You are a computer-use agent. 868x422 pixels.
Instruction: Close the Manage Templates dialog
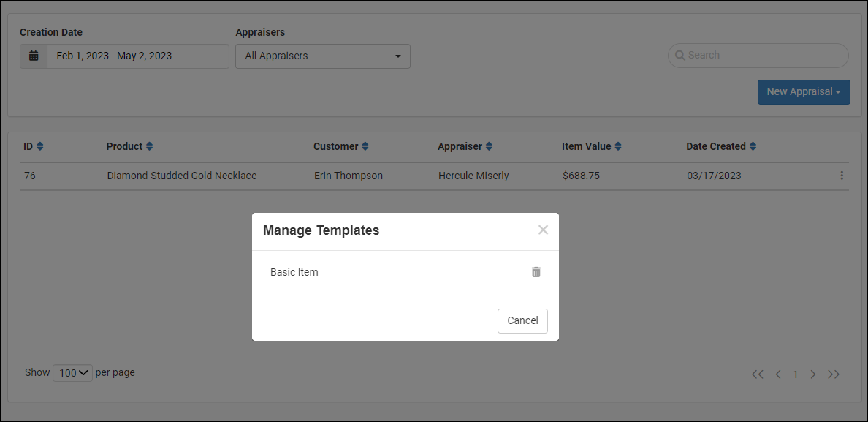[543, 230]
